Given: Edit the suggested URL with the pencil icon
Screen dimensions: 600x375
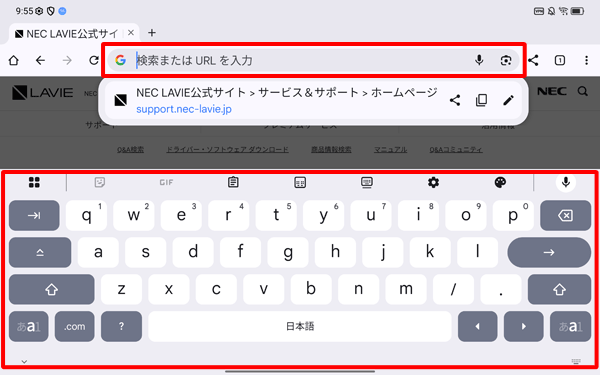Looking at the screenshot, I should [508, 100].
